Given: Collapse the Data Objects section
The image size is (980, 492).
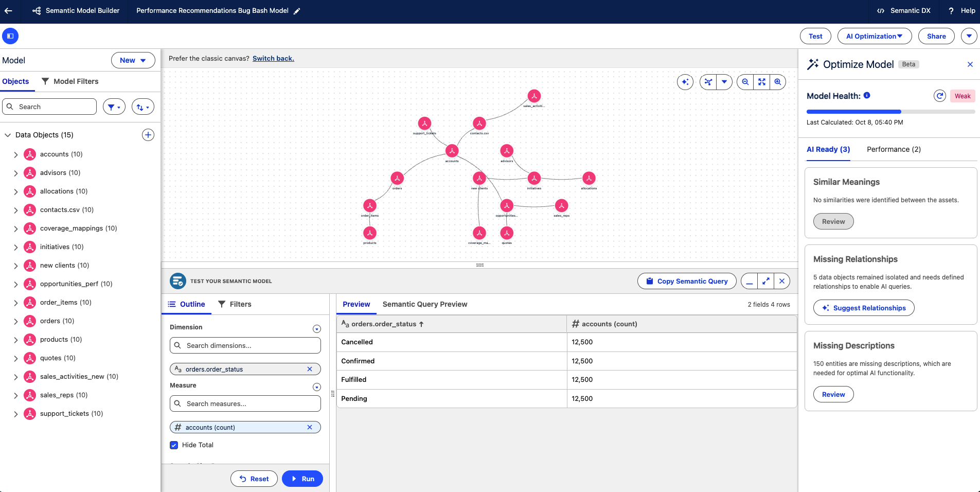Looking at the screenshot, I should coord(8,135).
